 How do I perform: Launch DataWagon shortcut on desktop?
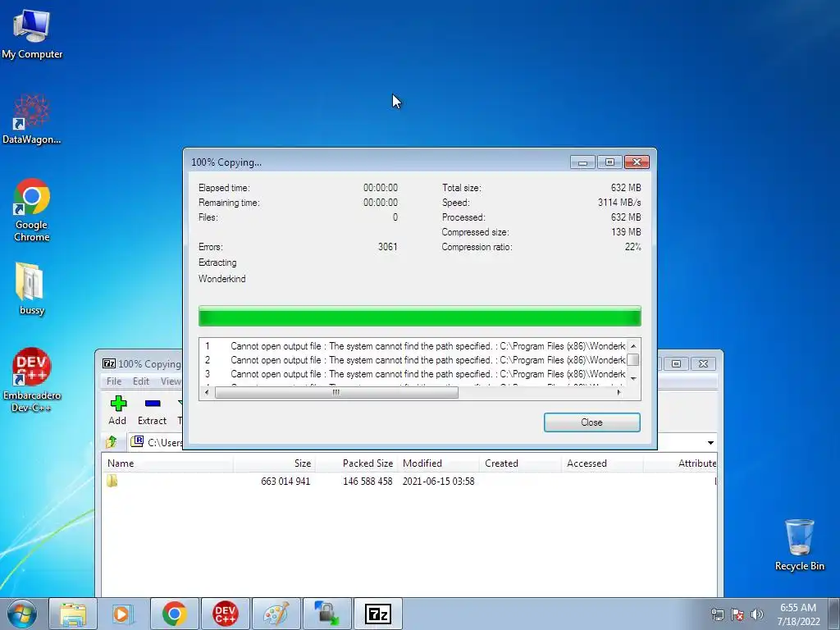point(32,119)
